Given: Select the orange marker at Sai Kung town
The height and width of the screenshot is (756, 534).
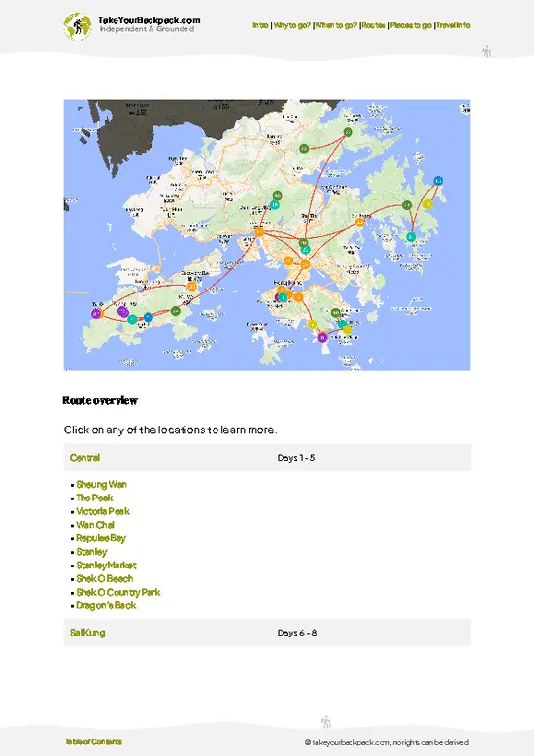Looking at the screenshot, I should click(359, 223).
